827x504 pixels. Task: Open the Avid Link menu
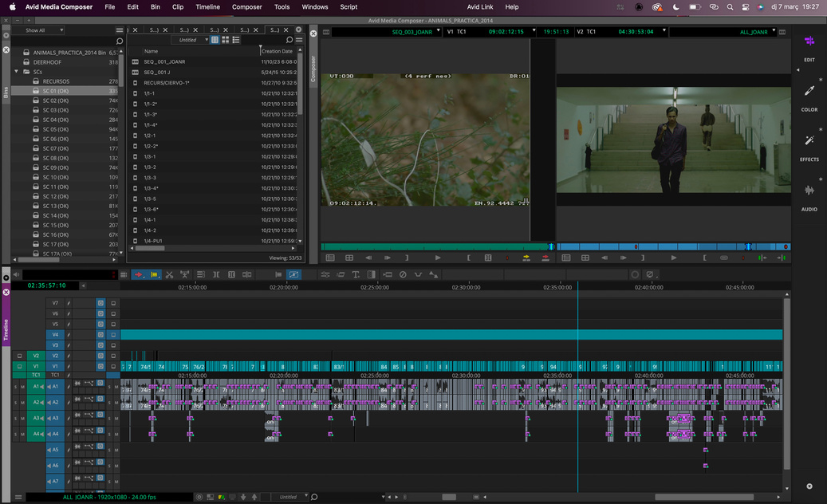click(x=480, y=7)
